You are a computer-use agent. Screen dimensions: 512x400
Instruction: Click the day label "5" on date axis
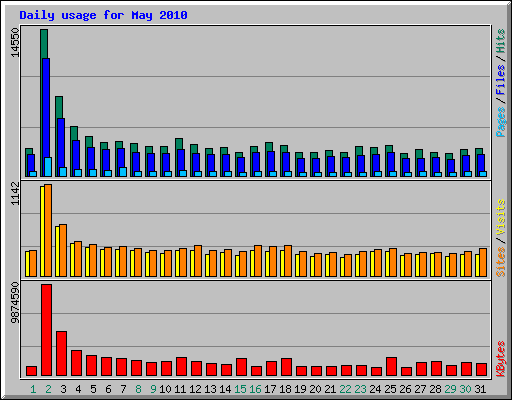pyautogui.click(x=93, y=389)
